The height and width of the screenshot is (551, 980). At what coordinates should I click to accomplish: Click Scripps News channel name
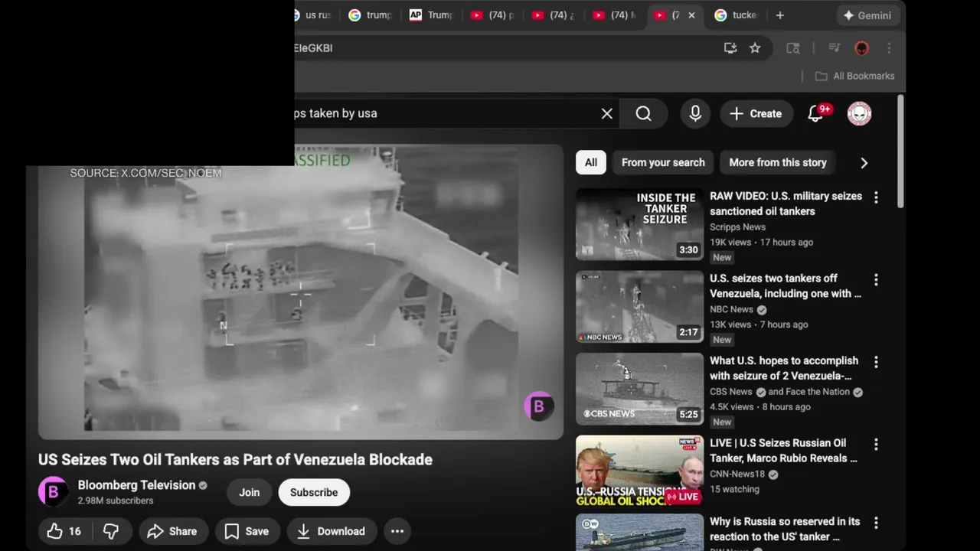click(x=737, y=227)
